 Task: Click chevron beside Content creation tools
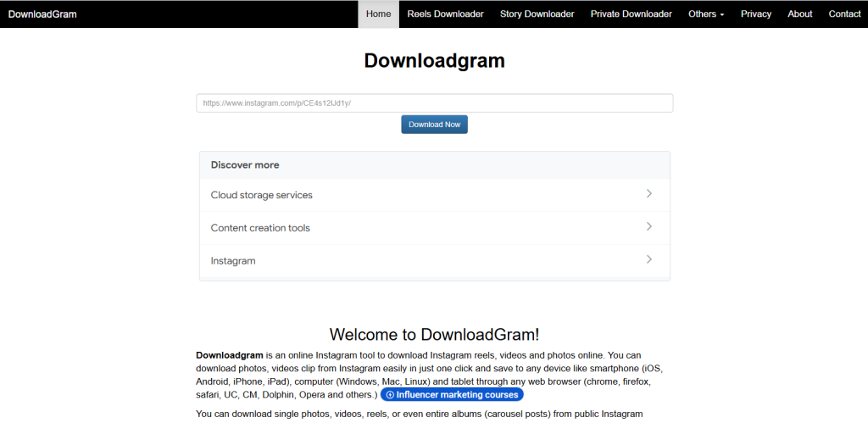(x=649, y=226)
